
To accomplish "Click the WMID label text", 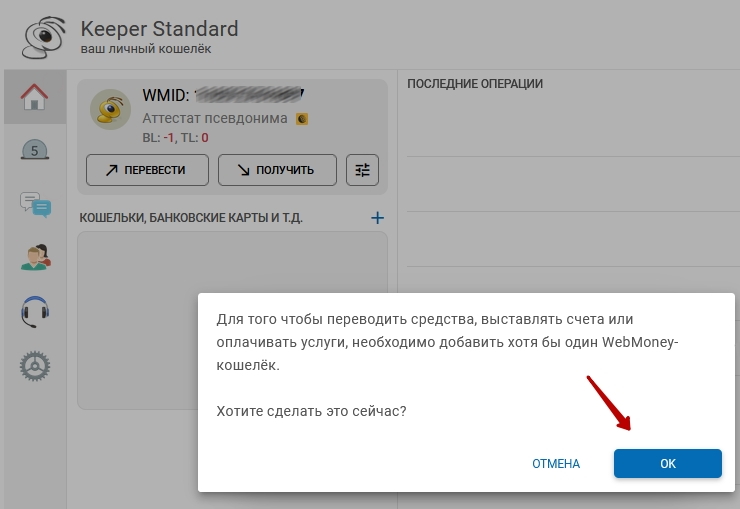I will click(166, 96).
